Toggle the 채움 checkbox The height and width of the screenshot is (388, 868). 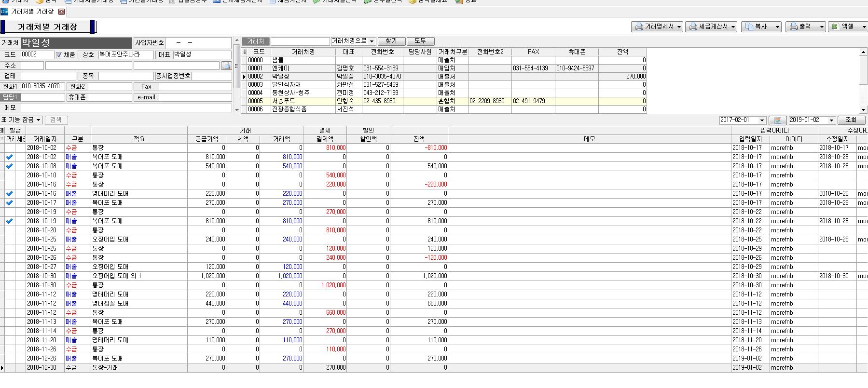(x=59, y=55)
